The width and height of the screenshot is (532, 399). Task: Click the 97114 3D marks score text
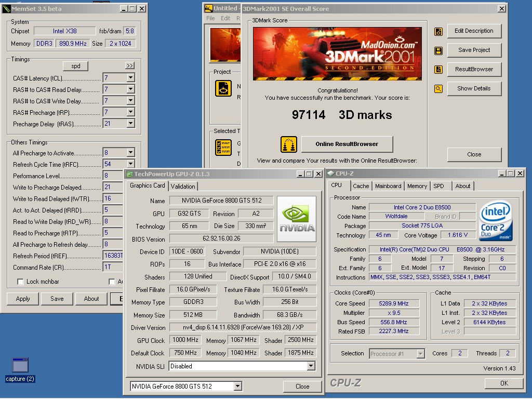(x=342, y=115)
